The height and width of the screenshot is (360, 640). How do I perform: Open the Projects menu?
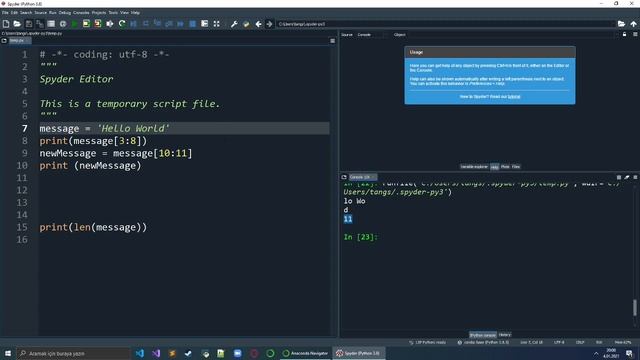99,13
